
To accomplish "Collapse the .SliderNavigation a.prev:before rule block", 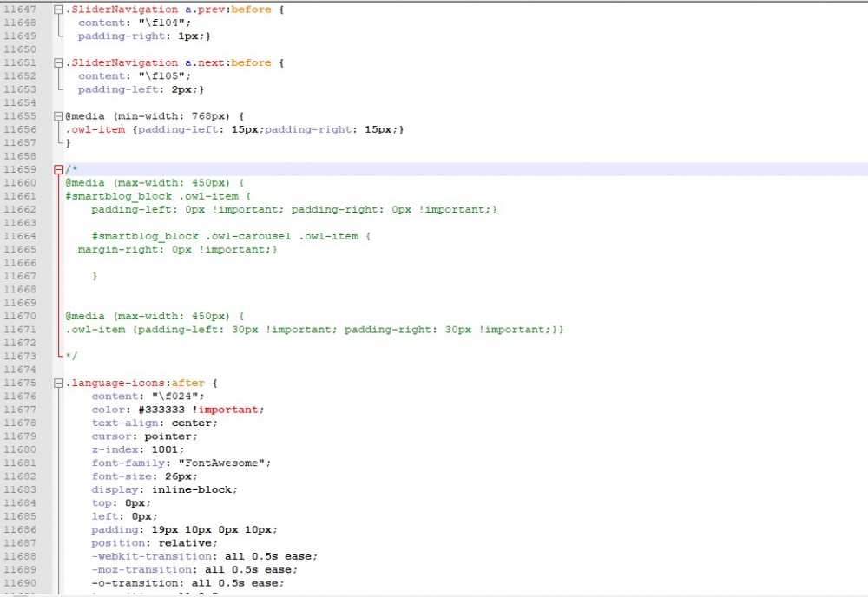I will pos(56,9).
